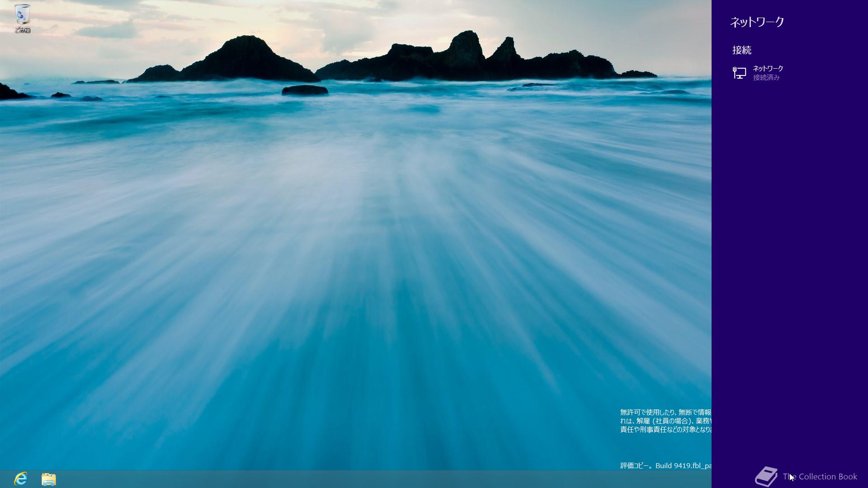Open File Explorer from the taskbar
This screenshot has height=488, width=868.
pos(49,479)
